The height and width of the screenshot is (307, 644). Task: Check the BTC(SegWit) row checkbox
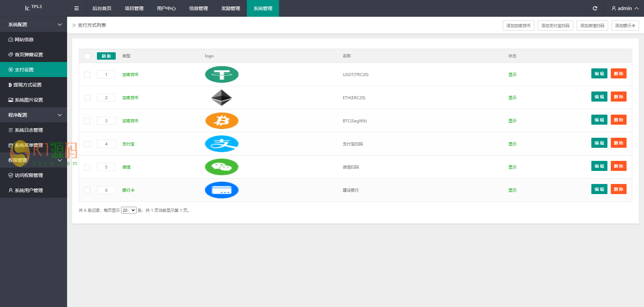[87, 121]
